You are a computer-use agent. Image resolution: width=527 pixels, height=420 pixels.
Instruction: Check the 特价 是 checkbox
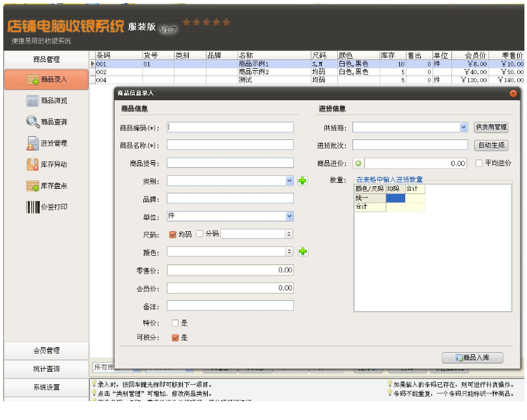point(175,323)
